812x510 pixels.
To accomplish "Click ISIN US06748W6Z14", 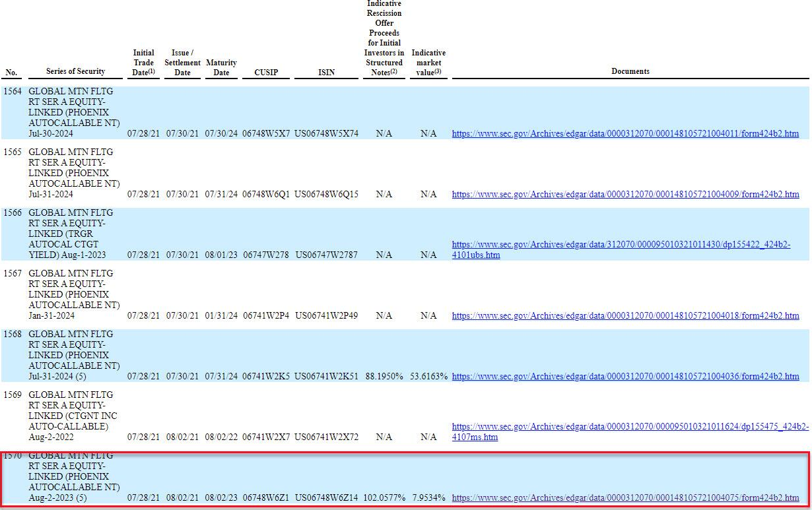I will click(x=327, y=497).
